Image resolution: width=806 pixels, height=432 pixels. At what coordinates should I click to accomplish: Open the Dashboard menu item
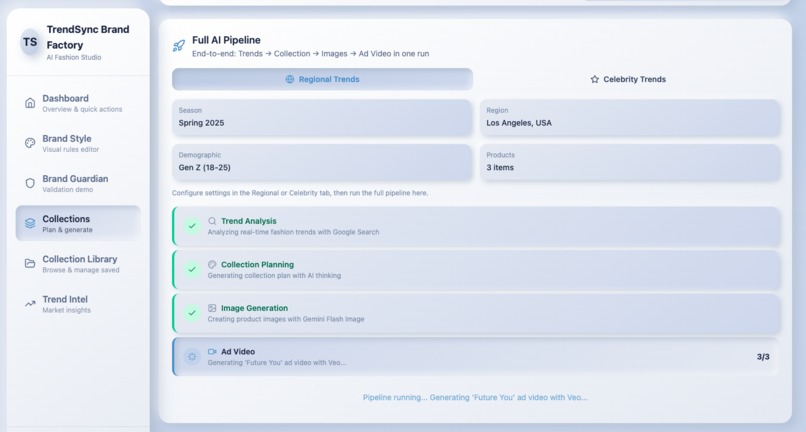pos(78,103)
